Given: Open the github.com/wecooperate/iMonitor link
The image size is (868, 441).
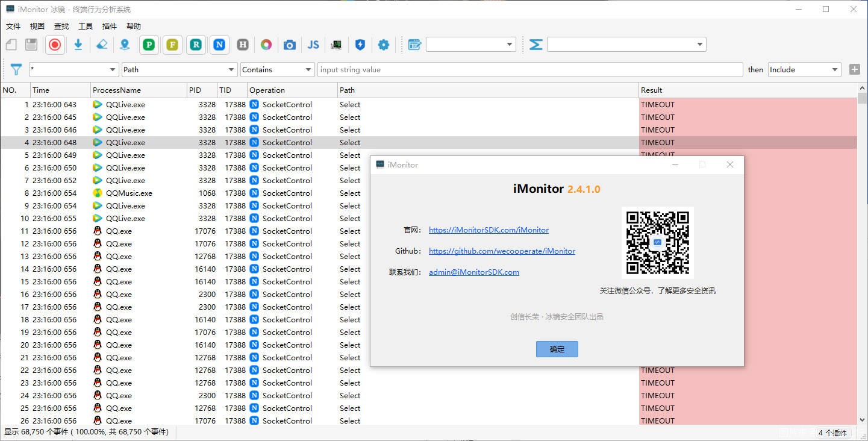Looking at the screenshot, I should (502, 251).
